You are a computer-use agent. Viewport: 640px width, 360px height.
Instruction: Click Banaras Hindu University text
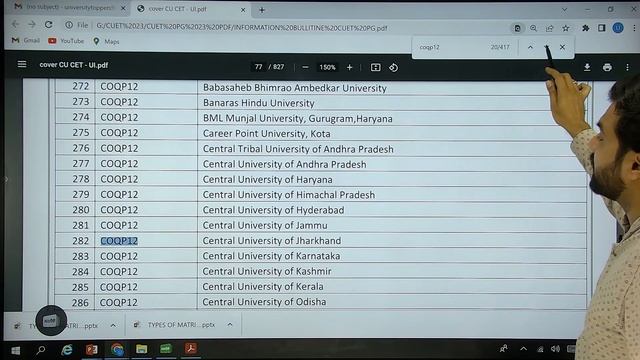click(259, 103)
